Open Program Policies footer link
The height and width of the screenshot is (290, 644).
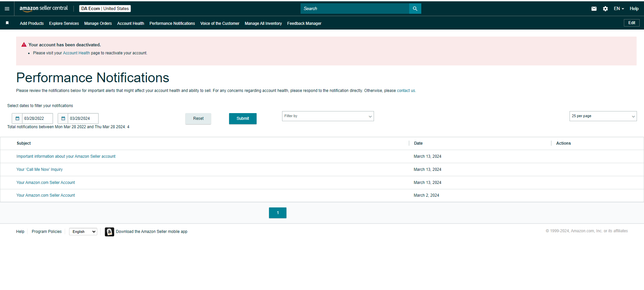[47, 232]
